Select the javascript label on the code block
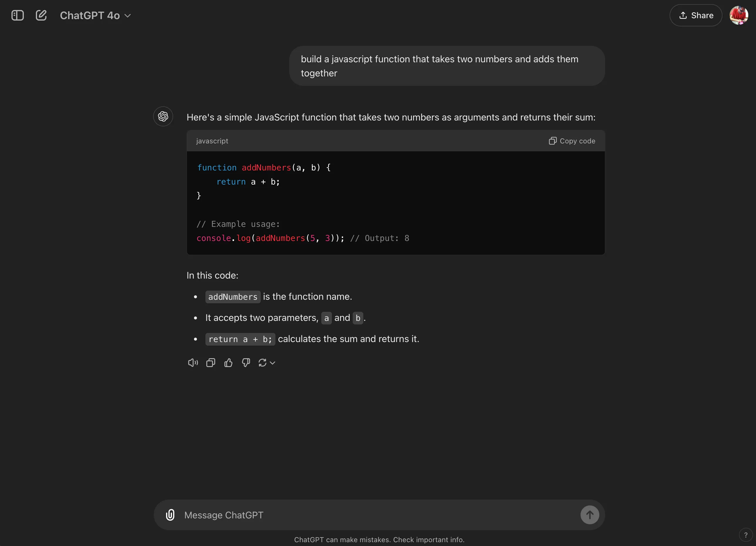Viewport: 756px width, 546px height. pyautogui.click(x=212, y=141)
